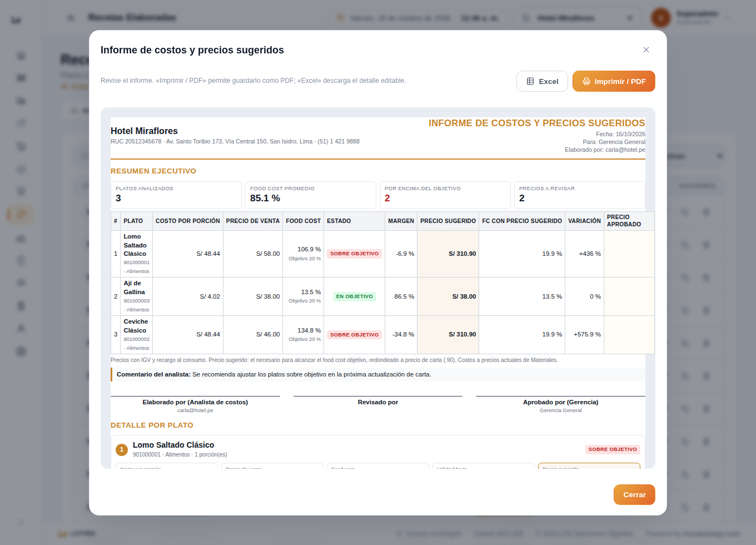Click the PRECIO SUGERIDO column header
Image resolution: width=756 pixels, height=545 pixels.
[x=448, y=221]
